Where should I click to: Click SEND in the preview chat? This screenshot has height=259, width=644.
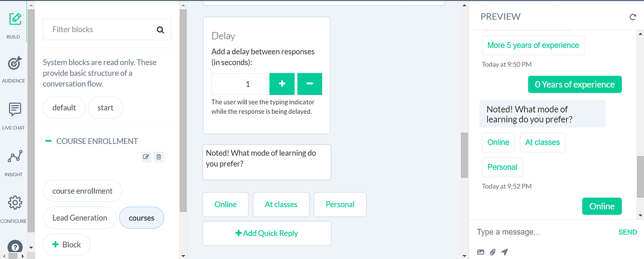point(627,233)
